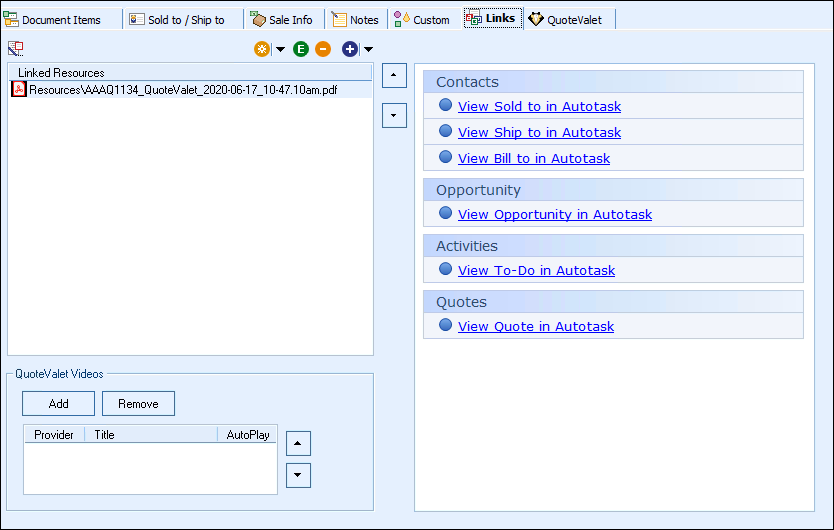Open View Opportunity in Autotask link
This screenshot has height=530, width=834.
(x=554, y=214)
